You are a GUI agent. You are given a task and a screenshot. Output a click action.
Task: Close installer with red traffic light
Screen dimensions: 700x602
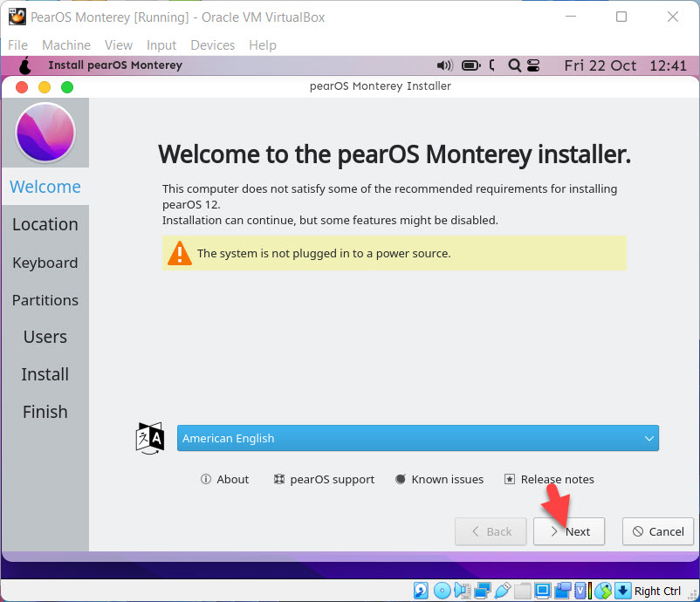[x=22, y=87]
